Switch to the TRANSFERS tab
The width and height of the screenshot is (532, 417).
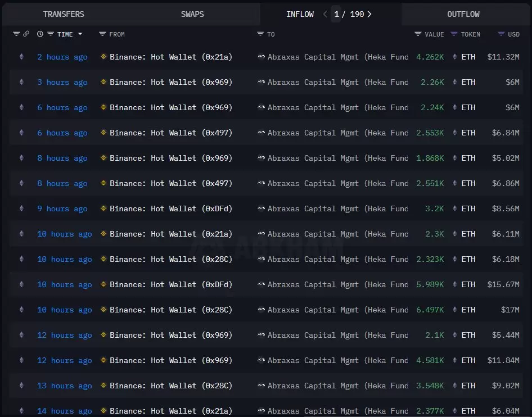(x=64, y=14)
